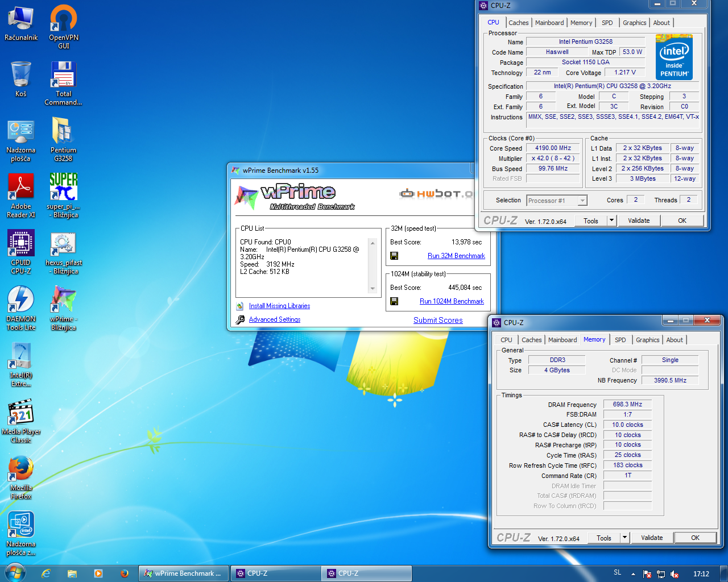Viewport: 728px width, 582px height.
Task: Click the first CPU-Z taskbar button
Action: pos(275,573)
